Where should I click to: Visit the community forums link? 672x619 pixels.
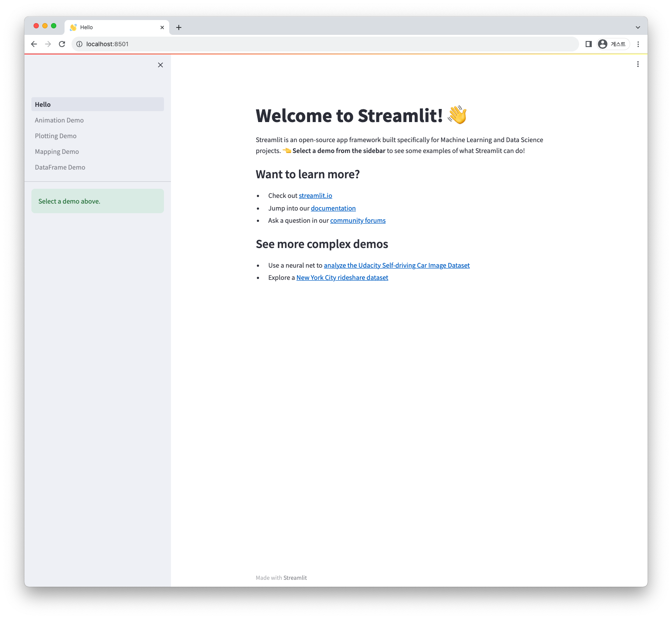coord(358,221)
